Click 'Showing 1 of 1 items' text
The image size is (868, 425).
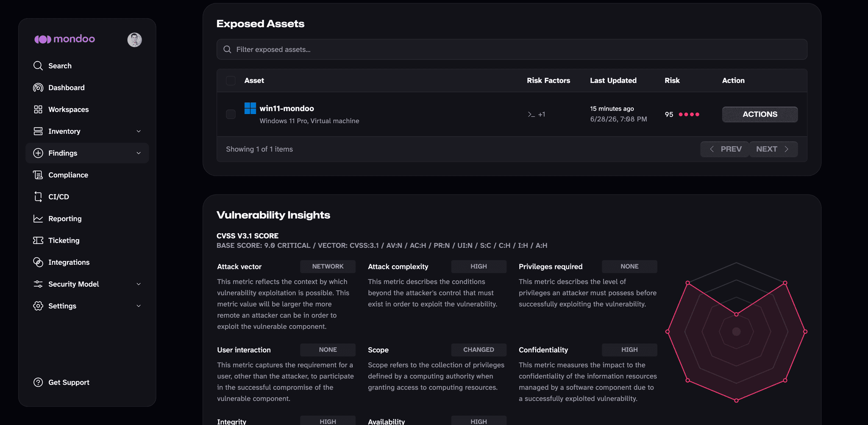(x=259, y=149)
